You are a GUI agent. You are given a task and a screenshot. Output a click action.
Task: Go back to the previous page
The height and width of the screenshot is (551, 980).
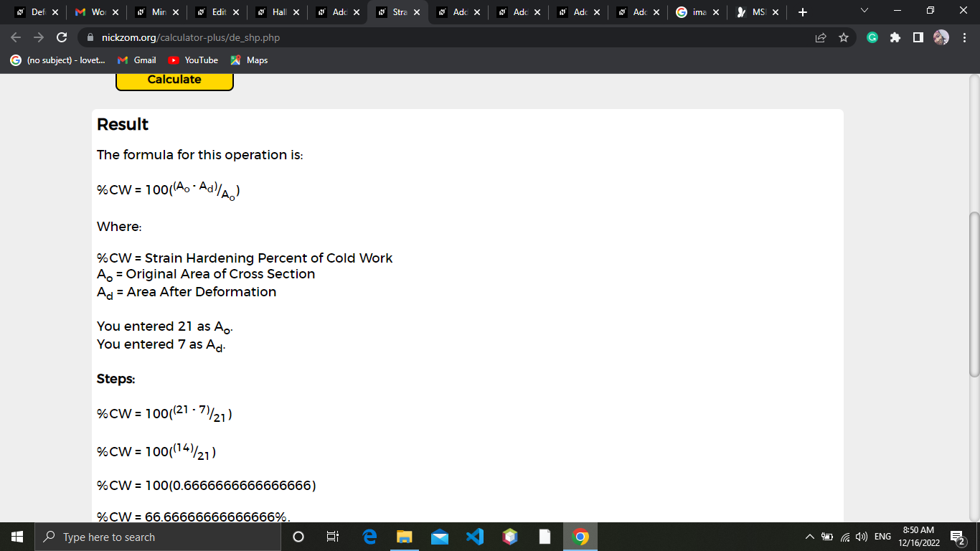(16, 37)
